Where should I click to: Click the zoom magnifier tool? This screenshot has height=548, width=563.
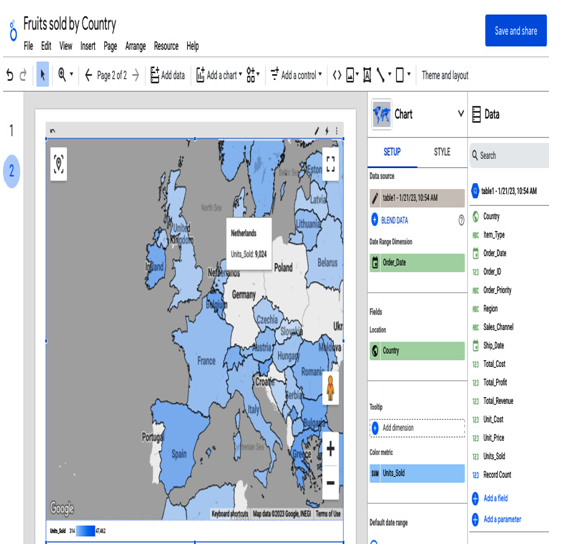[x=62, y=75]
